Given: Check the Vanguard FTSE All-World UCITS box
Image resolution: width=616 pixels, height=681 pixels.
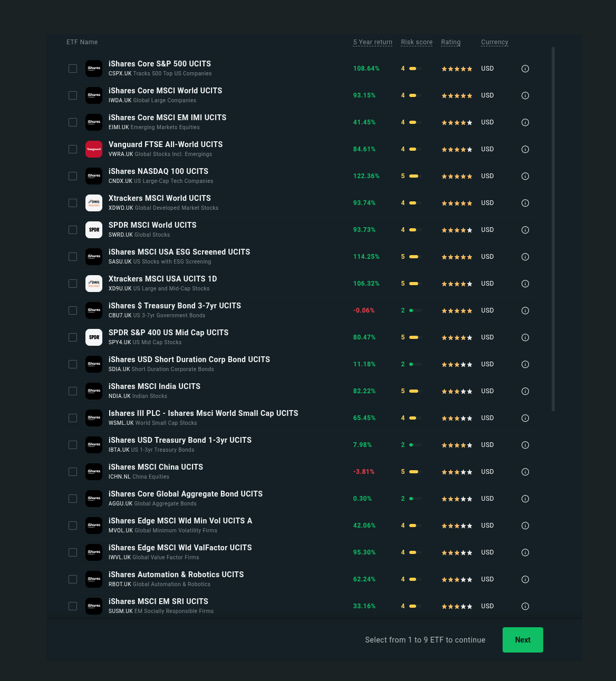Looking at the screenshot, I should pyautogui.click(x=73, y=149).
